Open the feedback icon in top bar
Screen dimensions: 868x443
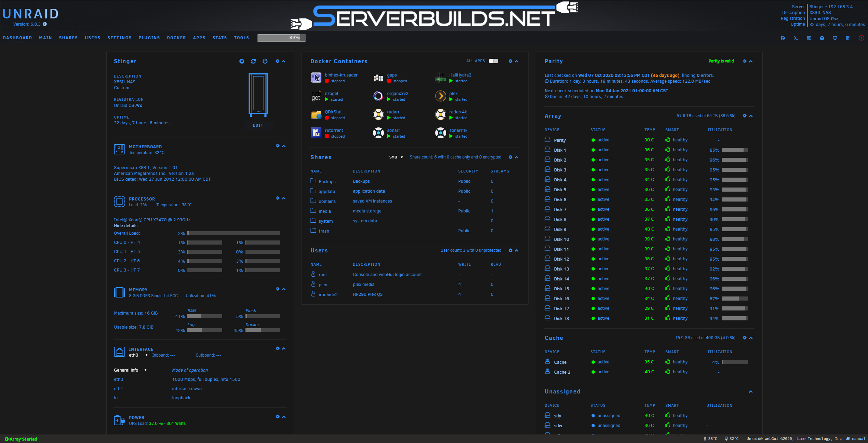(809, 38)
